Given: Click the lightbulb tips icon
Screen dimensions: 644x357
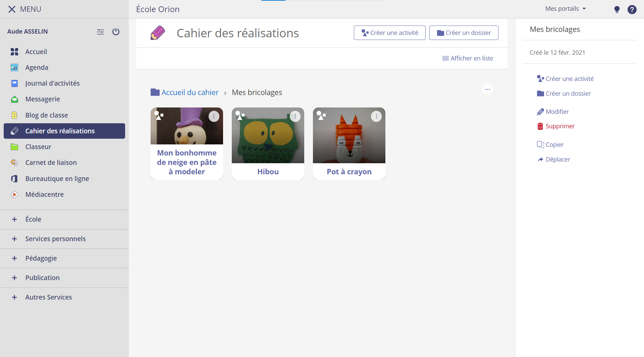Looking at the screenshot, I should point(616,9).
